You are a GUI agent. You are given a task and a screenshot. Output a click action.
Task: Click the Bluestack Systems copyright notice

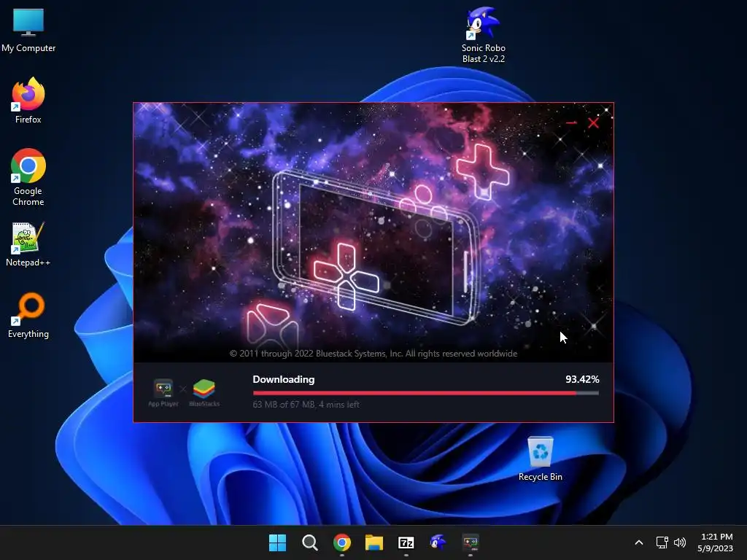tap(373, 354)
